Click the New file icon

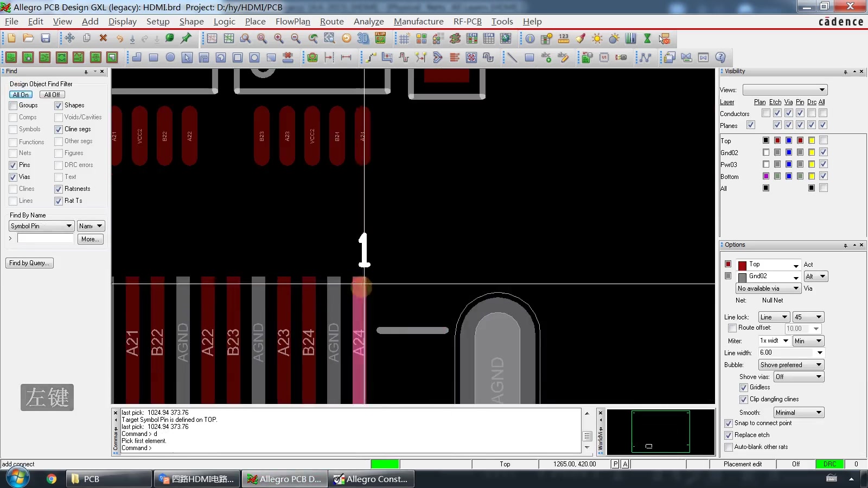11,38
